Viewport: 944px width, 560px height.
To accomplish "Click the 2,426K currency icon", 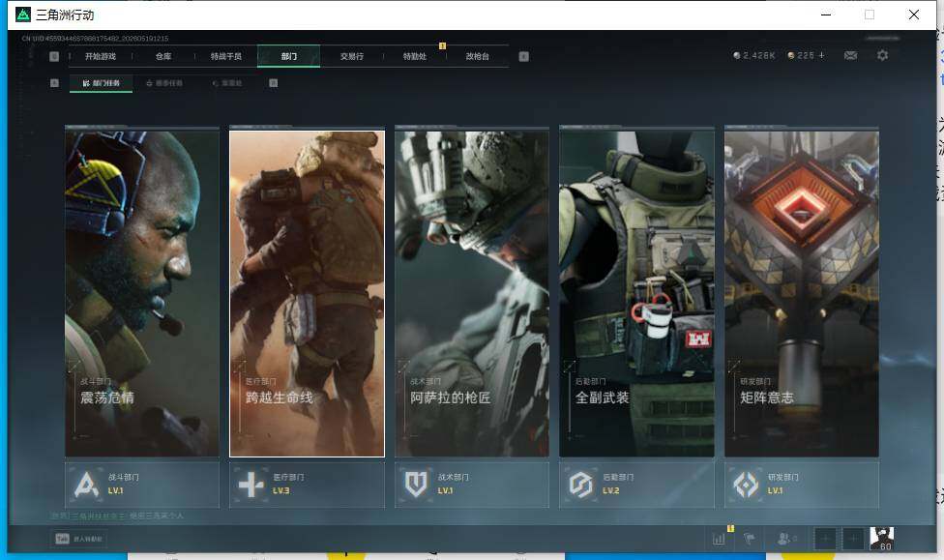I will (737, 55).
